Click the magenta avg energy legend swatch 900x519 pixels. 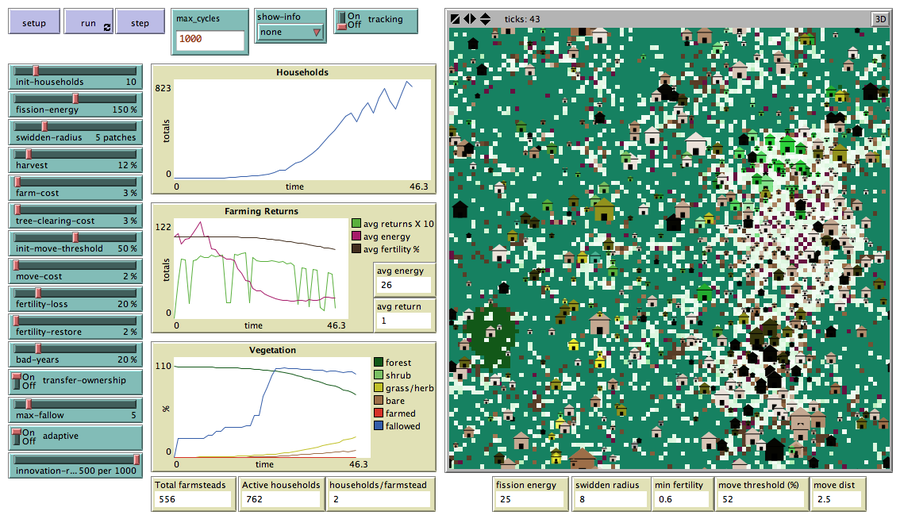tap(358, 235)
